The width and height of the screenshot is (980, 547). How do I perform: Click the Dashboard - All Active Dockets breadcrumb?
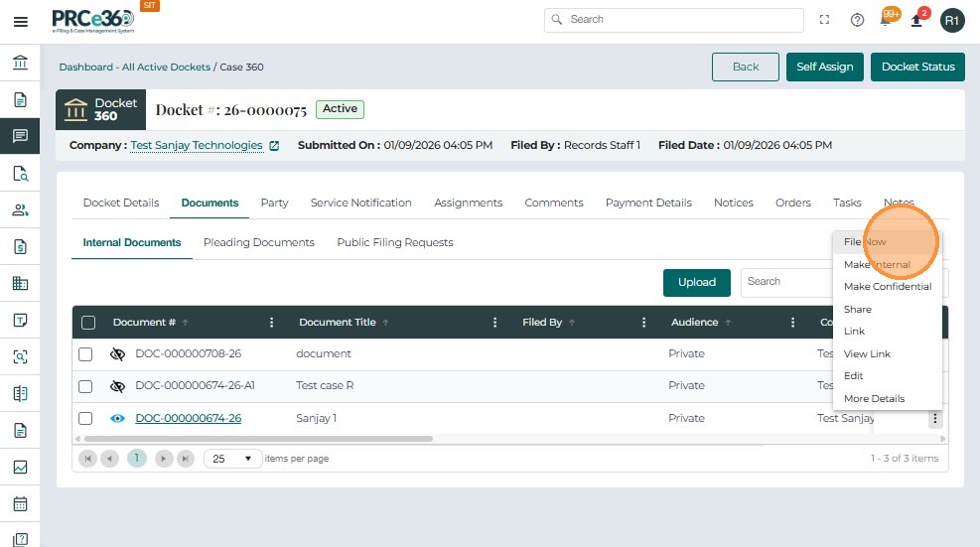point(134,67)
